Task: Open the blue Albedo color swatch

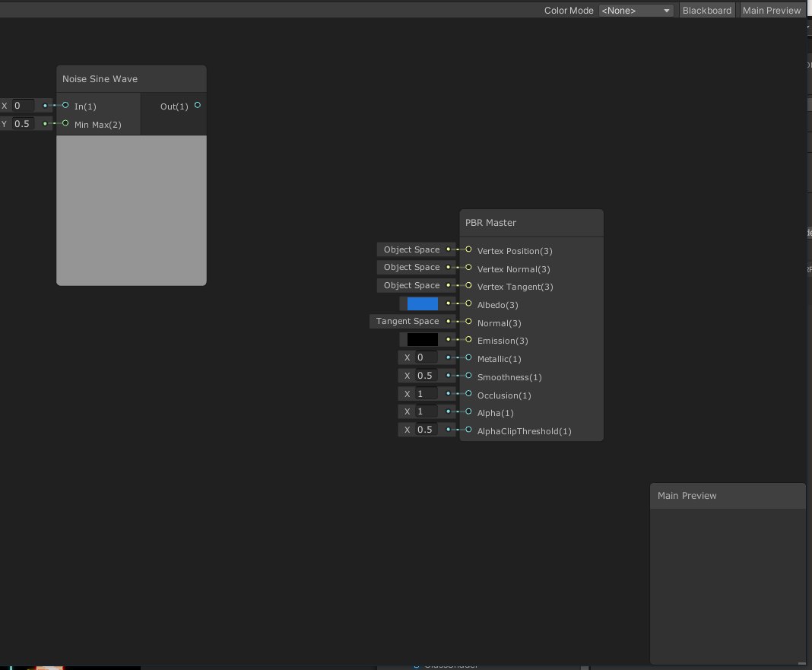Action: [x=423, y=303]
